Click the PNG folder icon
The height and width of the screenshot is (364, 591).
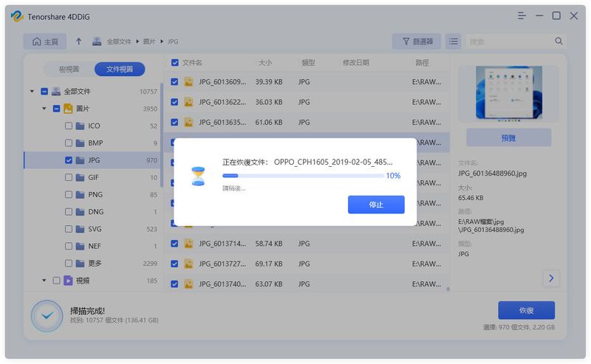coord(80,195)
